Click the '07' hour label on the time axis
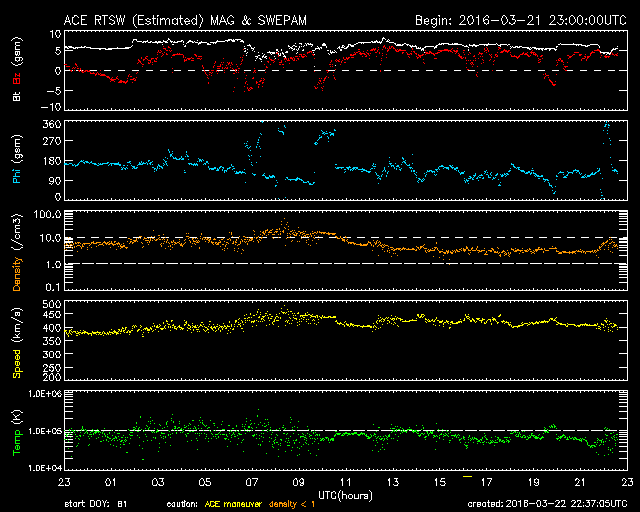This screenshot has width=640, height=512. click(x=251, y=482)
